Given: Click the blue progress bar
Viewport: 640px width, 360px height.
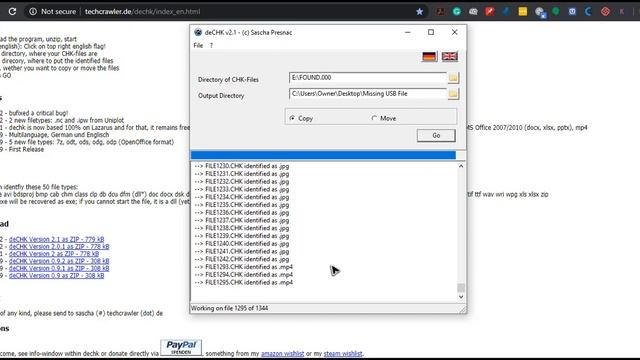Looking at the screenshot, I should click(323, 155).
